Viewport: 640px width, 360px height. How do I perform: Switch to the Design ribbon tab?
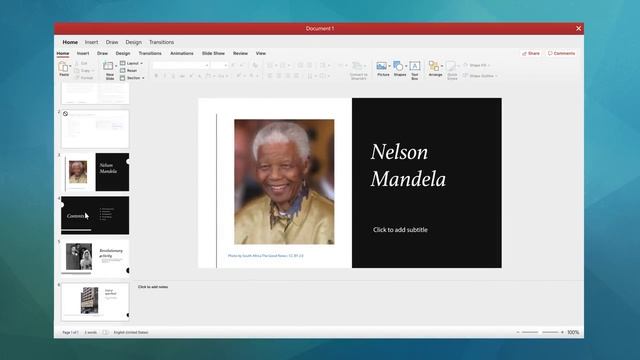123,53
